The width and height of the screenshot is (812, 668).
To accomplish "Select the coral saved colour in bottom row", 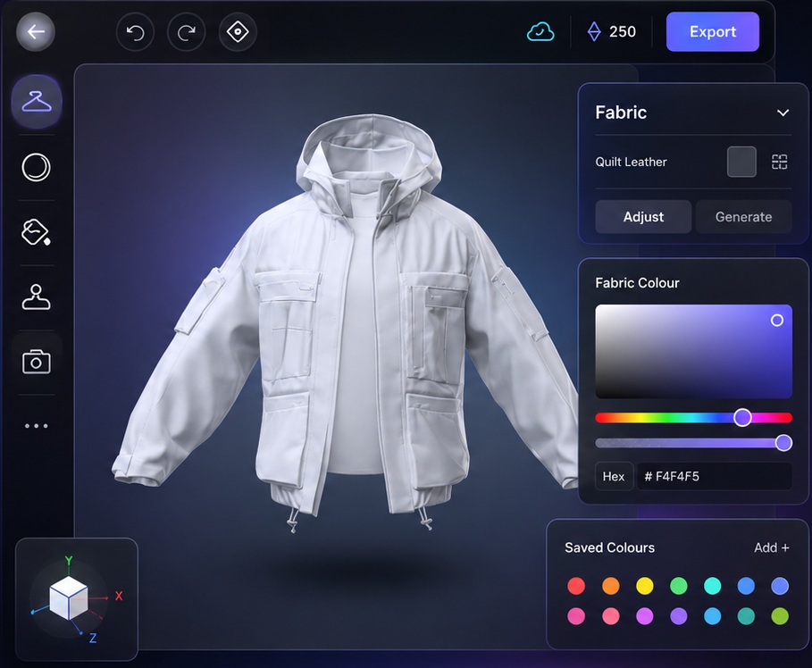I will coord(611,616).
